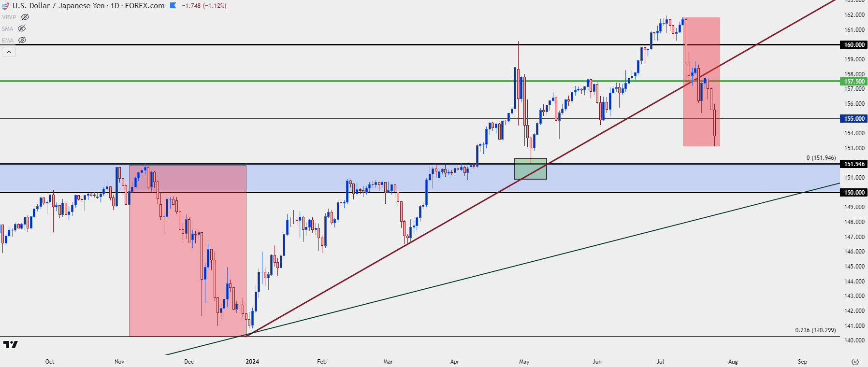Select the SMA indicator label
The width and height of the screenshot is (868, 367).
click(x=8, y=29)
